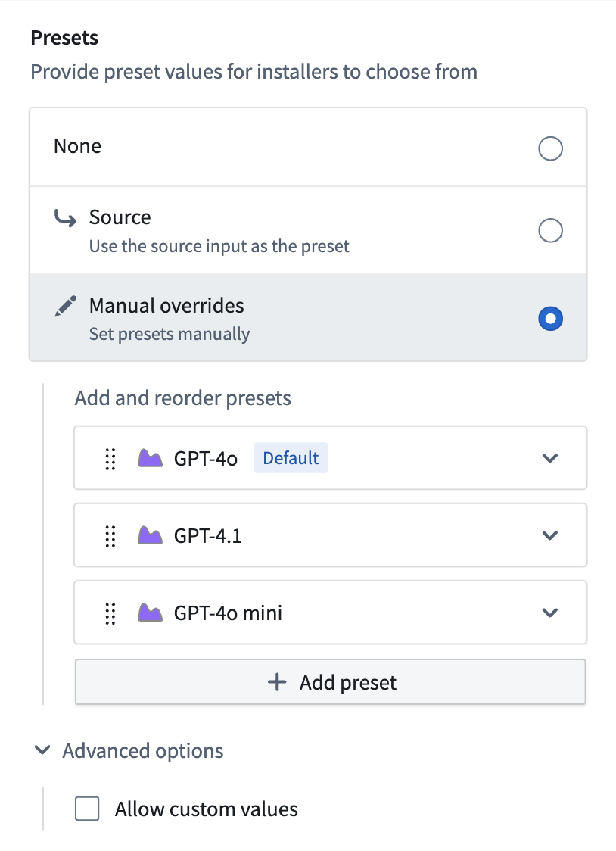
Task: Click the Default badge on GPT-4o
Action: (x=291, y=458)
